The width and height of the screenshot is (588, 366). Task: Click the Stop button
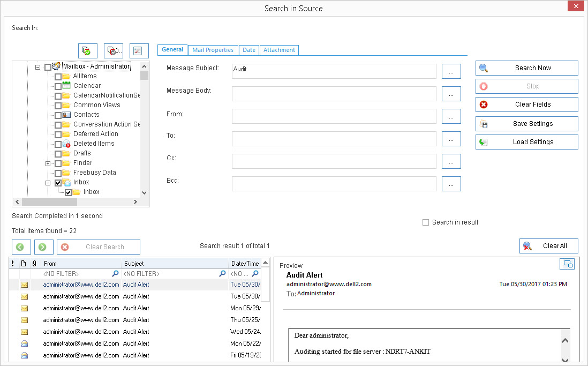tap(527, 86)
